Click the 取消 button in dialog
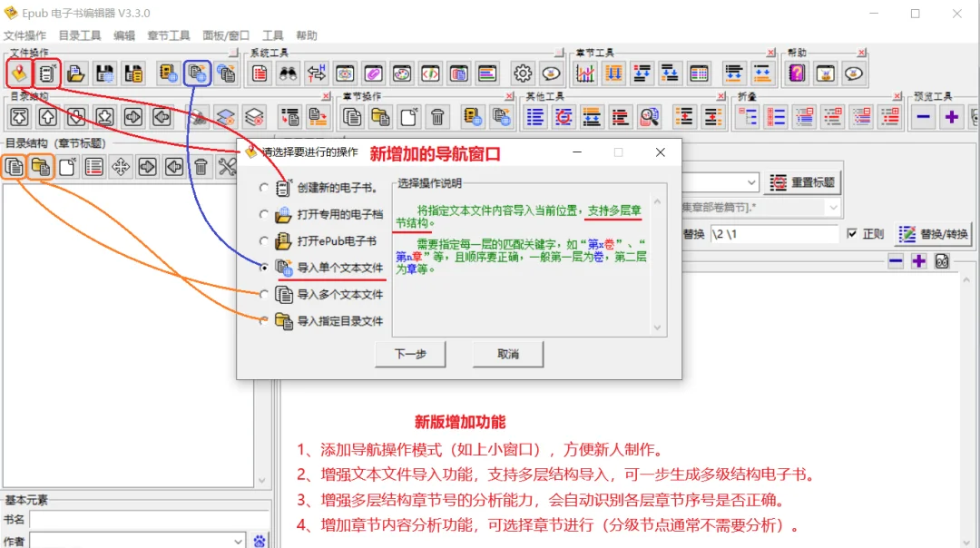 pos(508,354)
